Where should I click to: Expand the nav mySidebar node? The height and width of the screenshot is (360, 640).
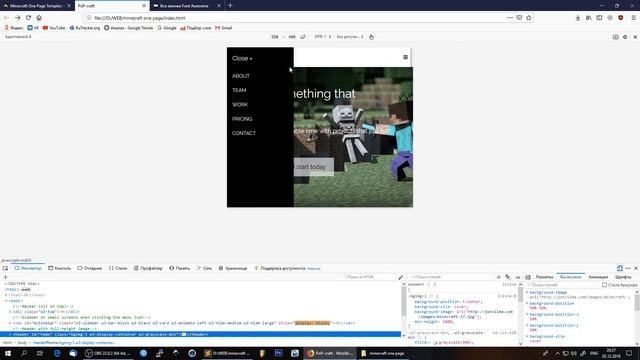(x=10, y=323)
